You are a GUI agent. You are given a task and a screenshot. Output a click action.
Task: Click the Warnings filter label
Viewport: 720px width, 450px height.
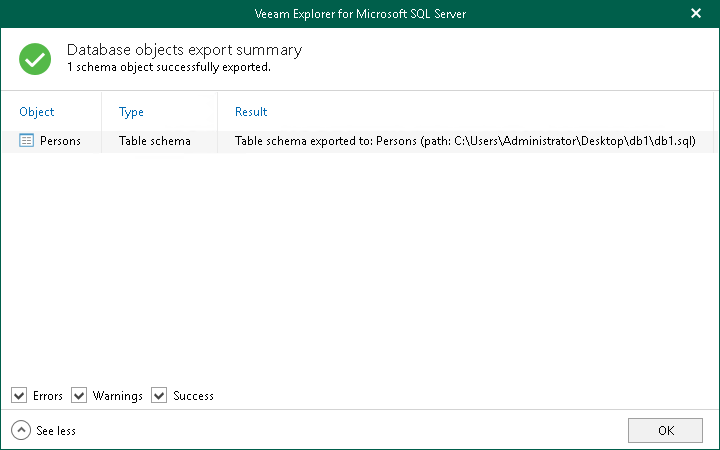coord(118,396)
